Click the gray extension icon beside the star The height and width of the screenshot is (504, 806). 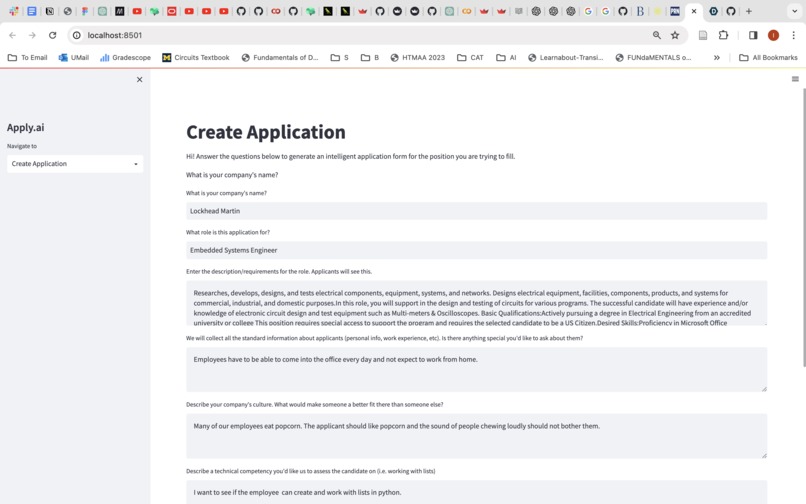pos(703,35)
